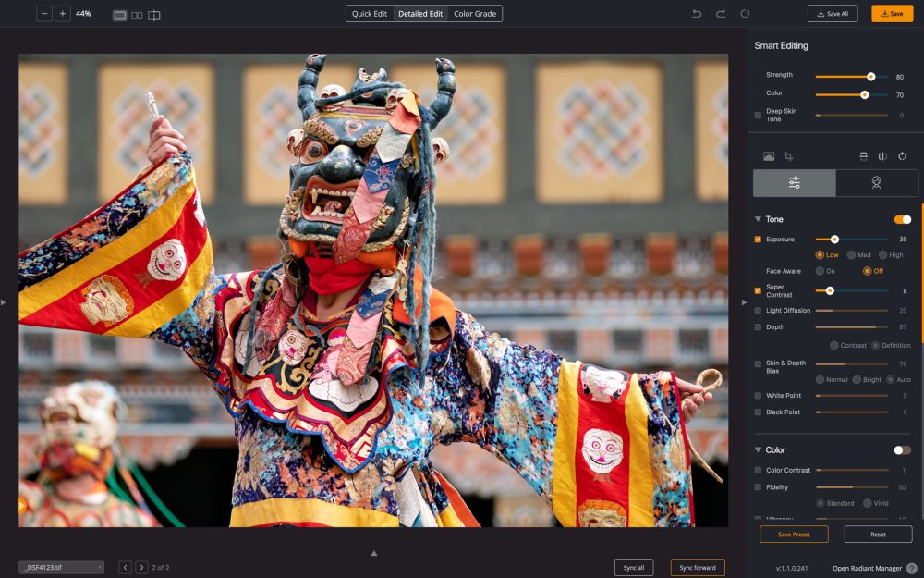Select Face Aware Off radio
The height and width of the screenshot is (578, 924).
click(x=867, y=271)
